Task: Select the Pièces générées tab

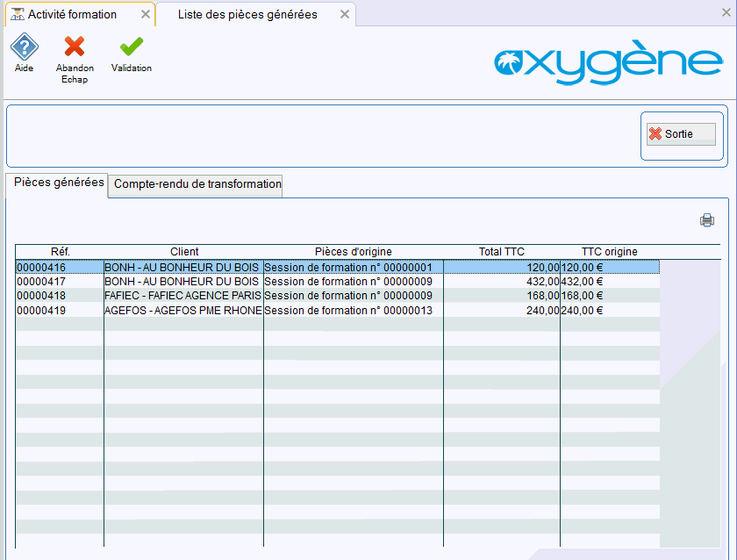Action: [58, 183]
